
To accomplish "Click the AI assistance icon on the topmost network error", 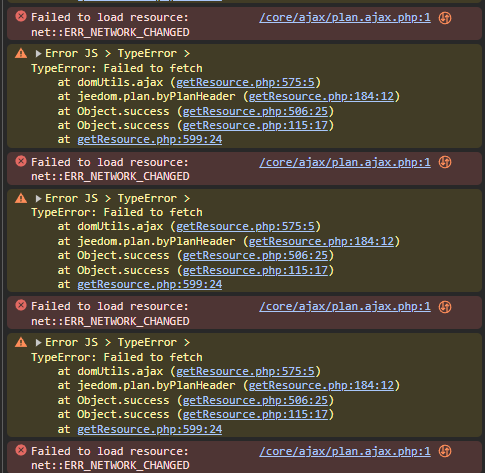I will click(445, 18).
